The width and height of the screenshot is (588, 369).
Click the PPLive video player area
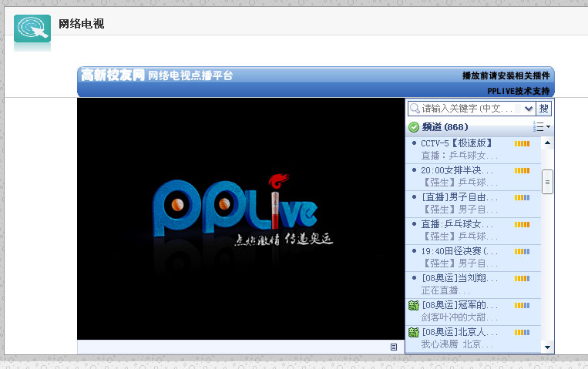coord(240,219)
